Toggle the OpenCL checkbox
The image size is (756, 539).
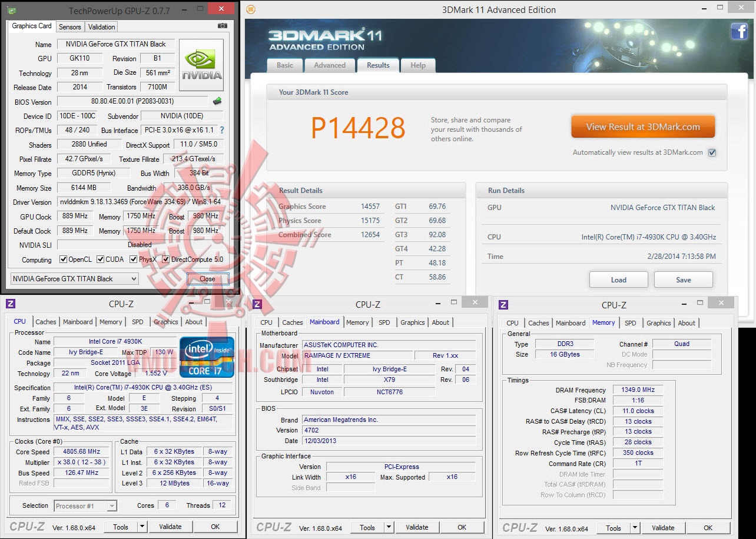click(x=63, y=259)
